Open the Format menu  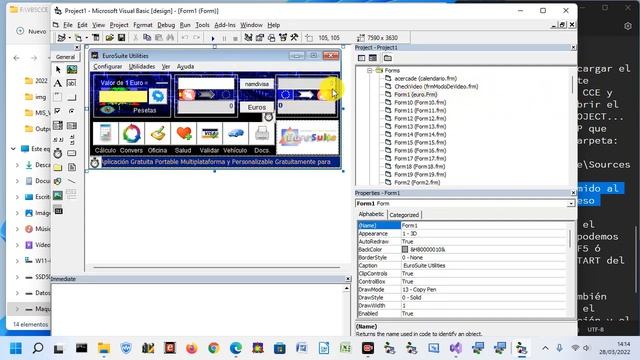(143, 25)
